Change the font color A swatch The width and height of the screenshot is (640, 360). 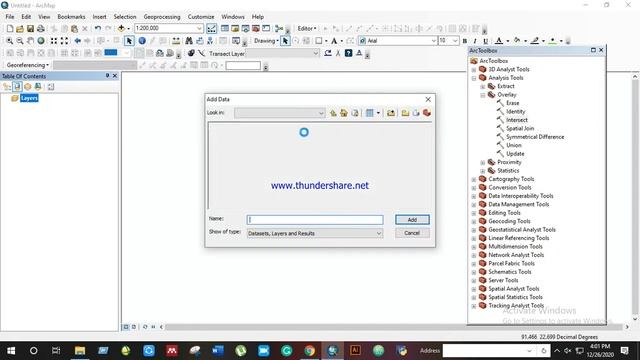(x=499, y=41)
